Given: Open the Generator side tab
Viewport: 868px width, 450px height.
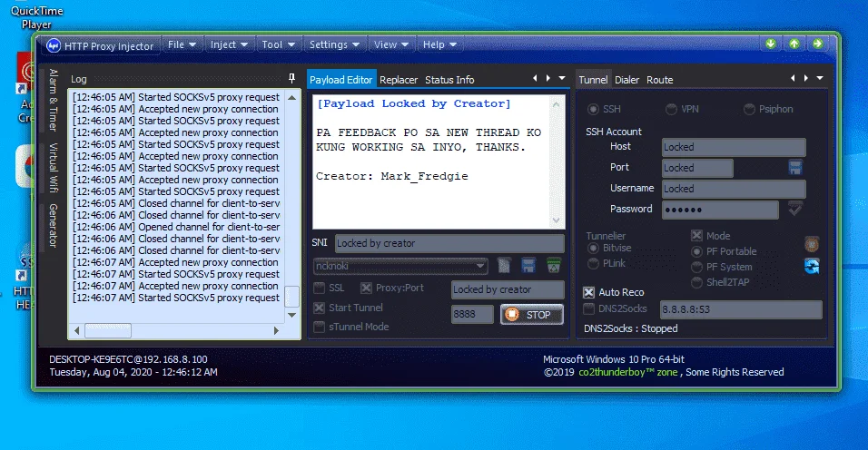Looking at the screenshot, I should pyautogui.click(x=54, y=226).
